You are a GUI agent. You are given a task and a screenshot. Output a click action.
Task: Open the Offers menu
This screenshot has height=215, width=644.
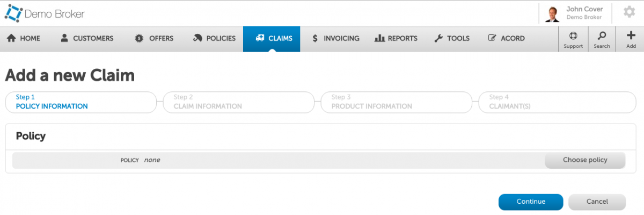154,39
